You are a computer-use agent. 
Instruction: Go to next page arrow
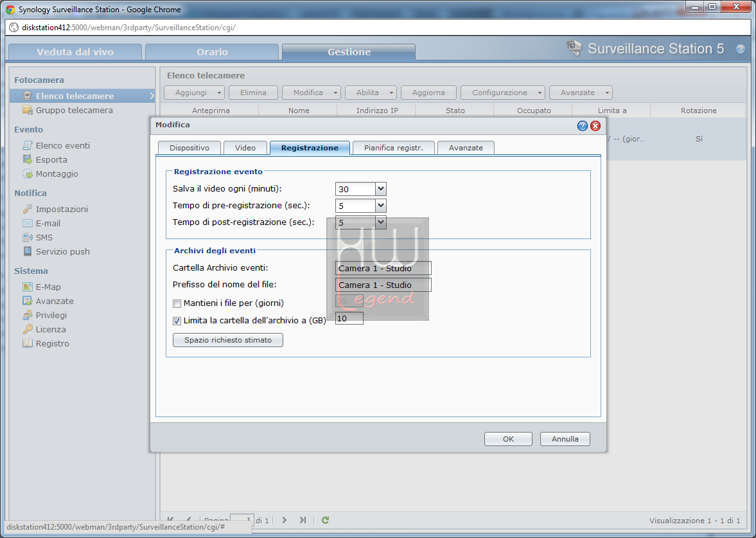(x=285, y=520)
